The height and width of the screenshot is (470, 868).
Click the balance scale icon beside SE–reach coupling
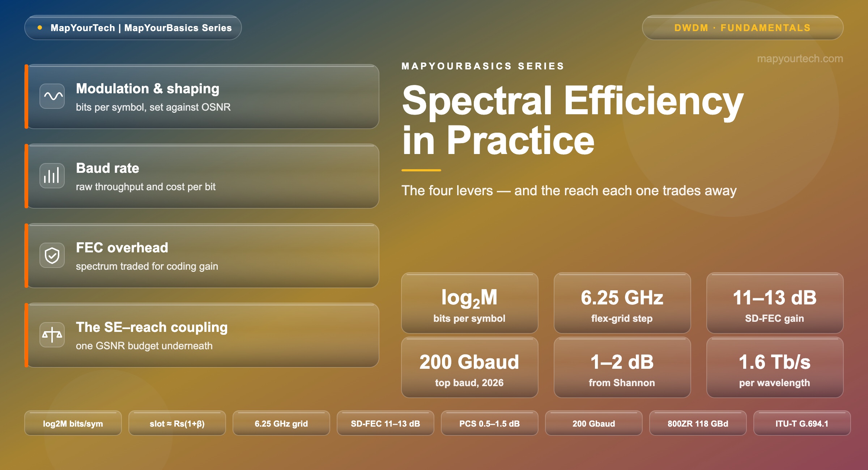(x=52, y=335)
